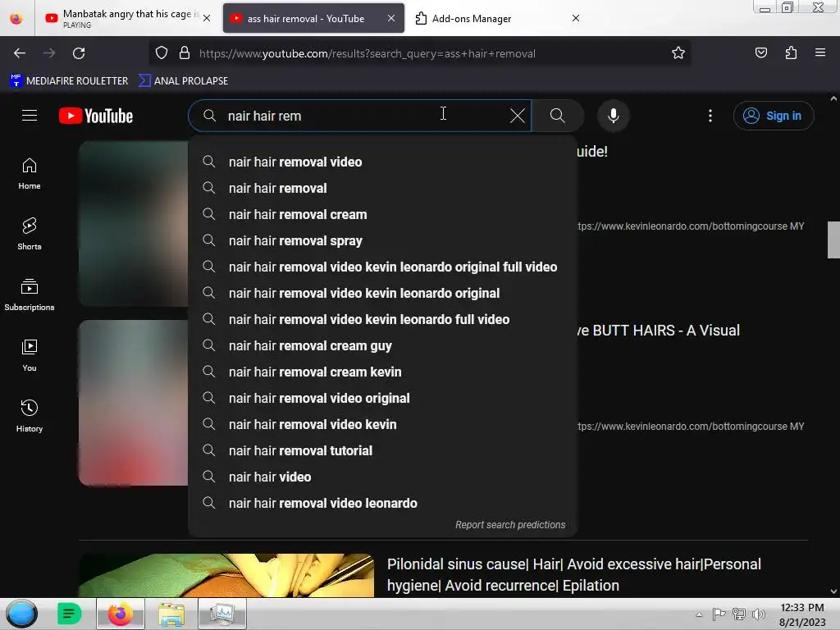Choose suggestion 'nair hair removal cream'
Image resolution: width=840 pixels, height=630 pixels.
pyautogui.click(x=382, y=214)
